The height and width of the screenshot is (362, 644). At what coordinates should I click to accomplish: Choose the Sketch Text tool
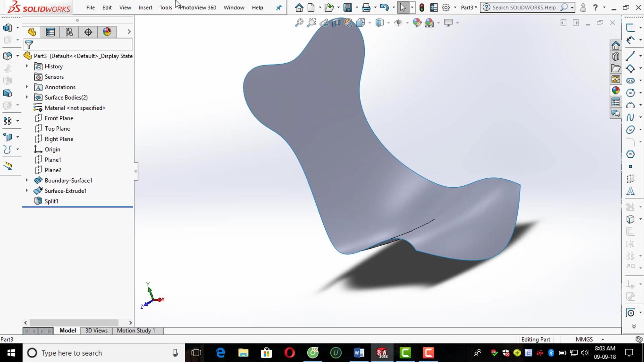pos(631,191)
